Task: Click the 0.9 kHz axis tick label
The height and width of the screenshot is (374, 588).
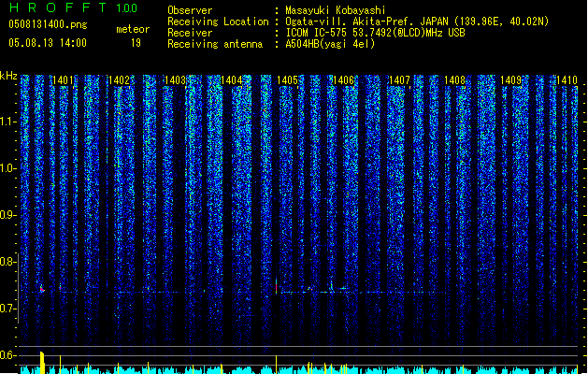Action: pos(7,215)
